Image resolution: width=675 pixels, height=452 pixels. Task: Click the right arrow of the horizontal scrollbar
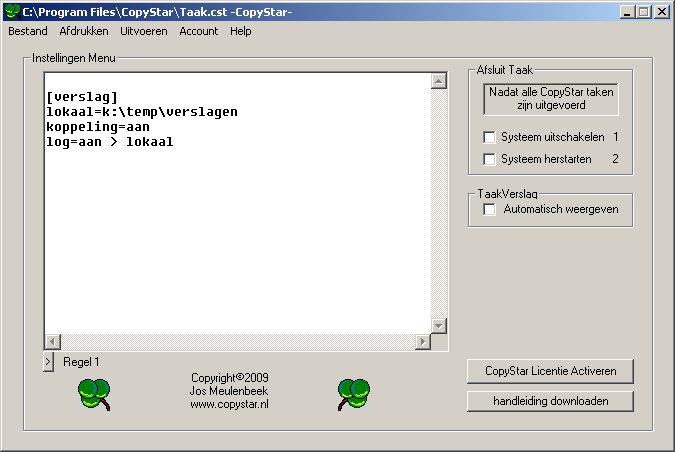[423, 341]
